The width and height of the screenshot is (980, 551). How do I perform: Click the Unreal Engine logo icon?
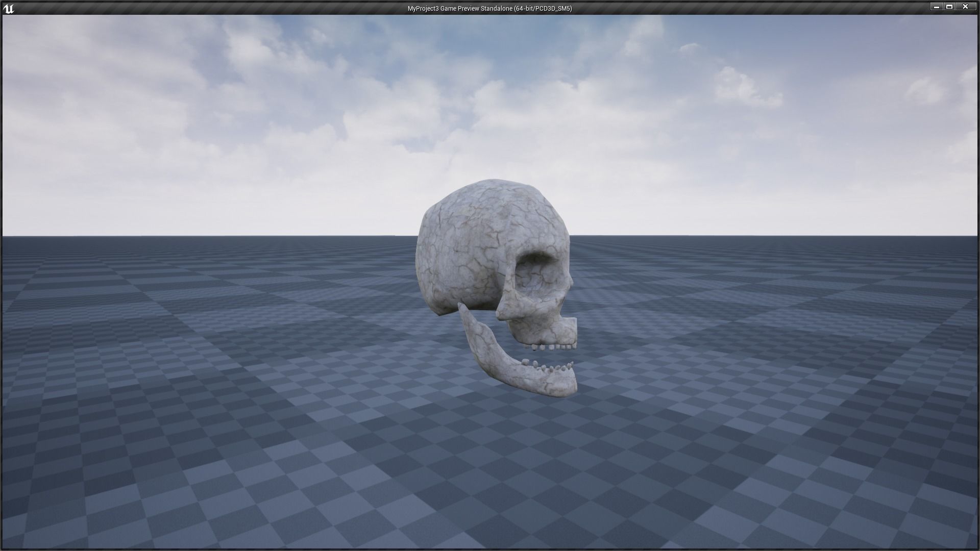pyautogui.click(x=8, y=8)
